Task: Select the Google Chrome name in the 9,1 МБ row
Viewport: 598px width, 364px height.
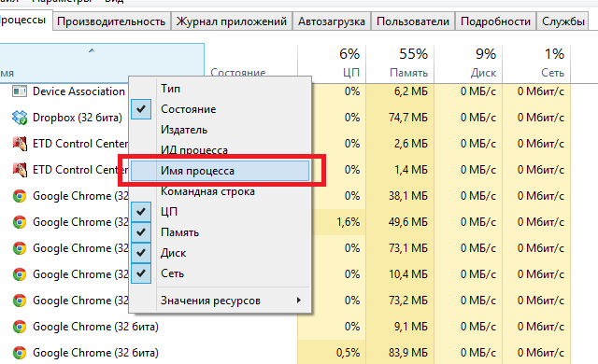Action: 95,327
